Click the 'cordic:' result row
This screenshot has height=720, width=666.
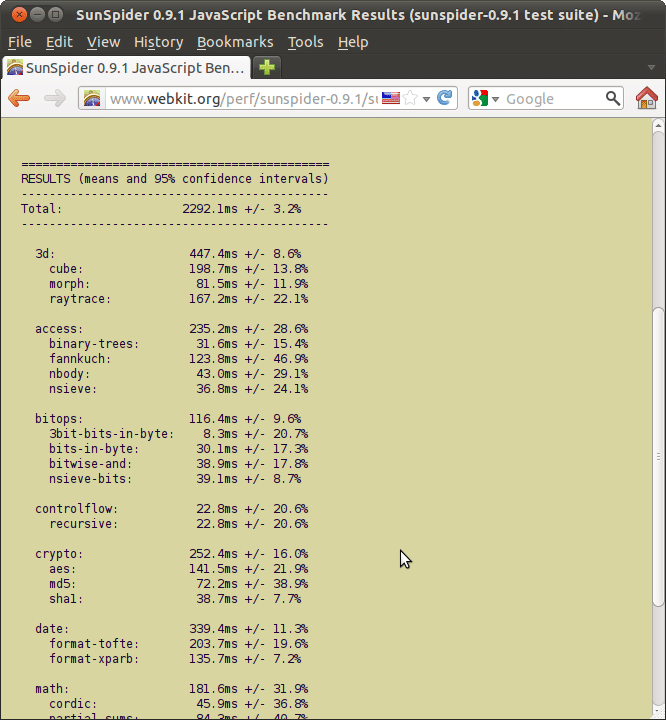pos(179,704)
